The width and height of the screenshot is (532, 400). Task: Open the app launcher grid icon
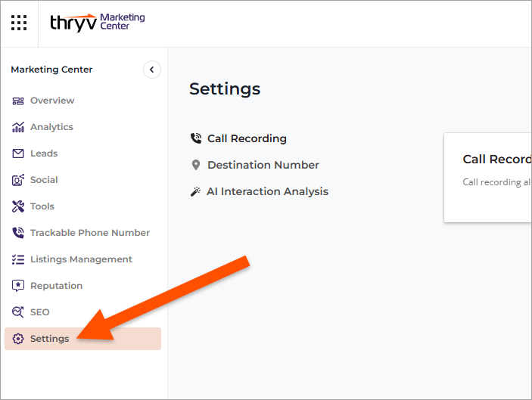click(19, 23)
